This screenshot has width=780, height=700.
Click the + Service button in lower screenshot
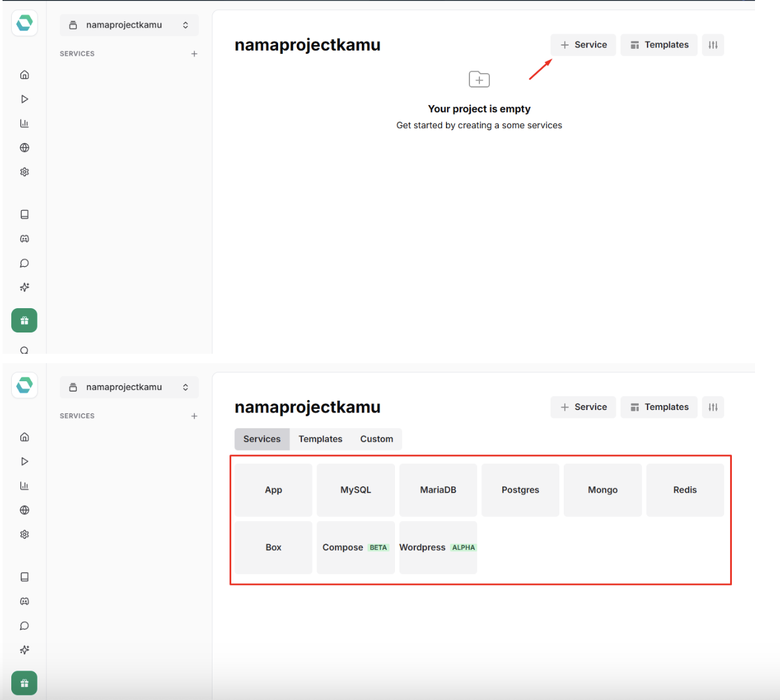pos(583,407)
